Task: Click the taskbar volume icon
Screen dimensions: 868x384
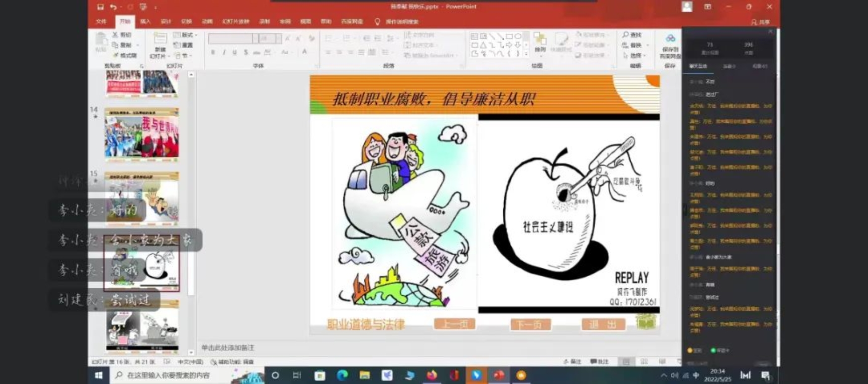Action: point(674,375)
